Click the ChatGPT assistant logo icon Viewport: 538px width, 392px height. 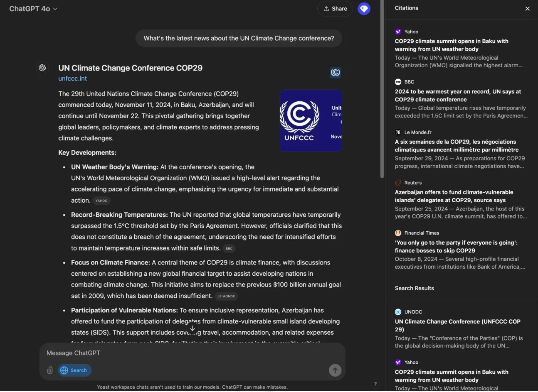42,68
